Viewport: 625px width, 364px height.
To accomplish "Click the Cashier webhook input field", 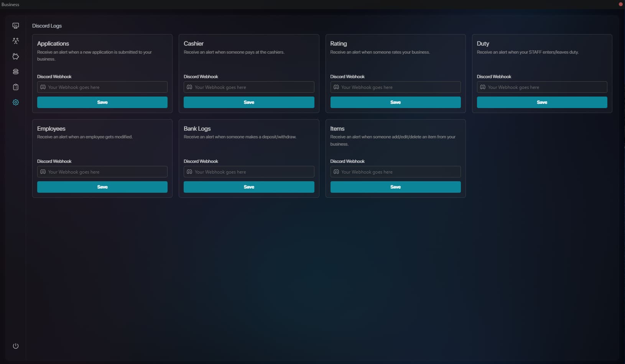I will (x=249, y=87).
